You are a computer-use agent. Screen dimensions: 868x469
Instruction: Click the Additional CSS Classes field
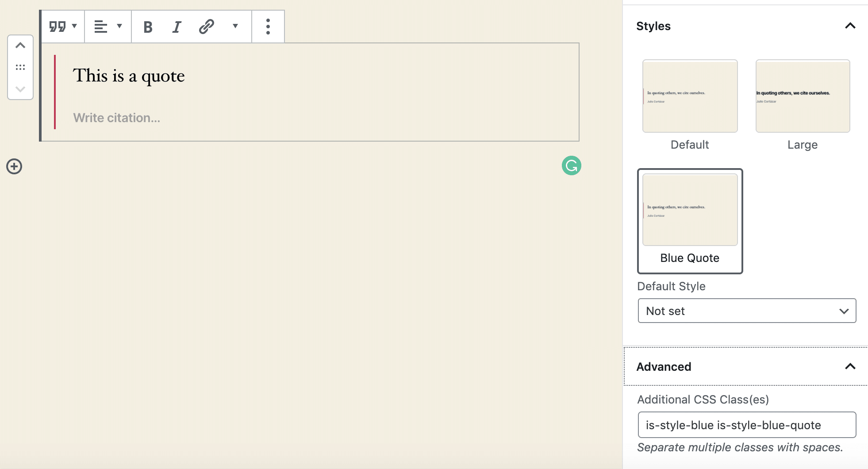(x=746, y=425)
